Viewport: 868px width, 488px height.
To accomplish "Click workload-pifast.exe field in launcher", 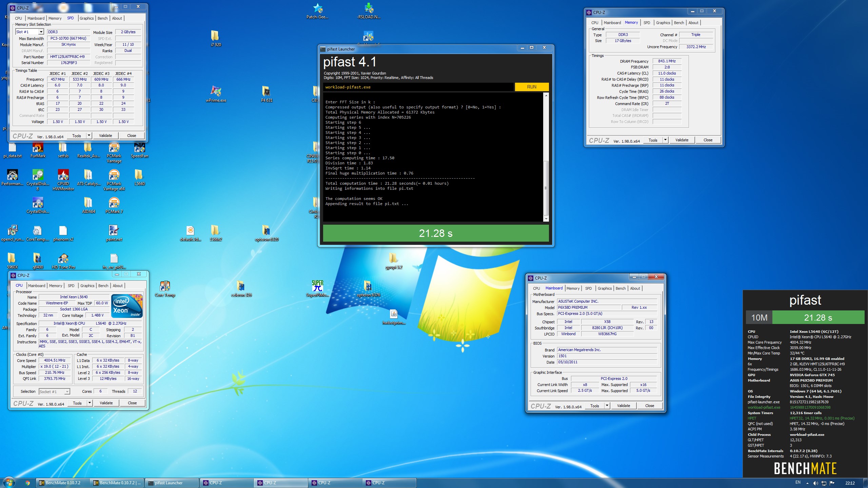I will [x=418, y=87].
